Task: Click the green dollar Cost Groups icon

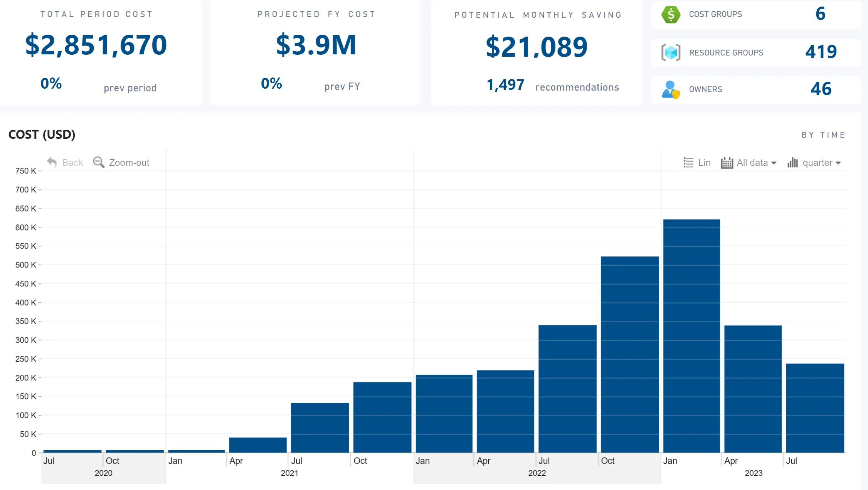Action: tap(671, 15)
